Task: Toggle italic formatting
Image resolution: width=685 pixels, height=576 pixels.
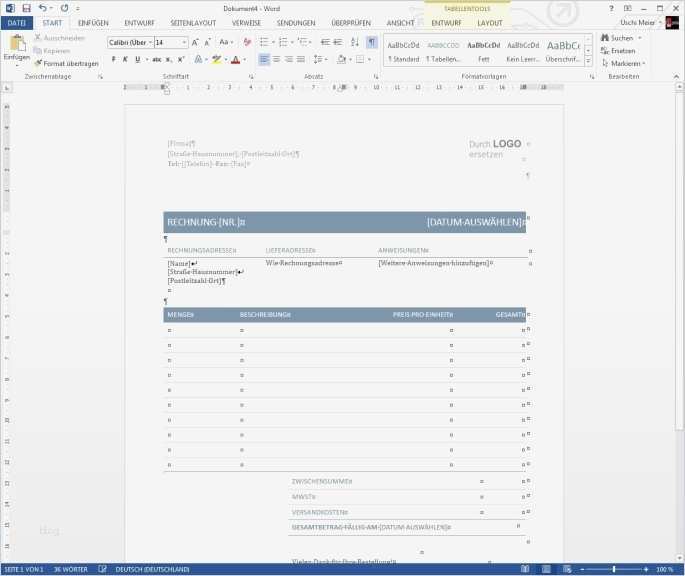Action: coord(125,59)
